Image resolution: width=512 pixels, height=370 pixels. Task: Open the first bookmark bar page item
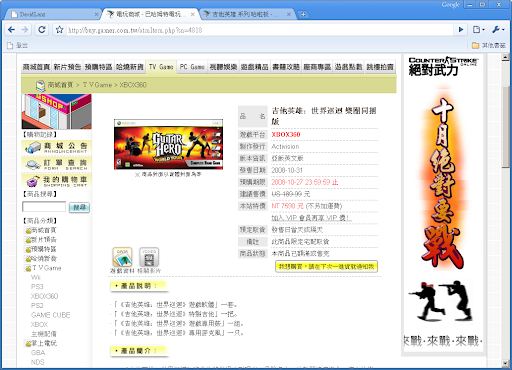(x=18, y=45)
